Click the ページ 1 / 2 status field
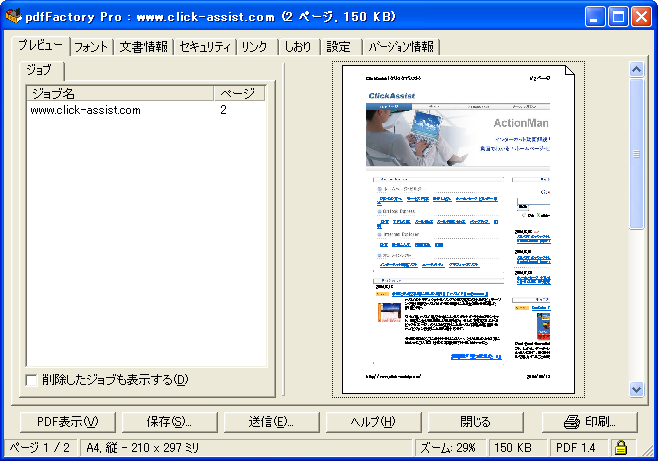The image size is (658, 461). [40, 448]
